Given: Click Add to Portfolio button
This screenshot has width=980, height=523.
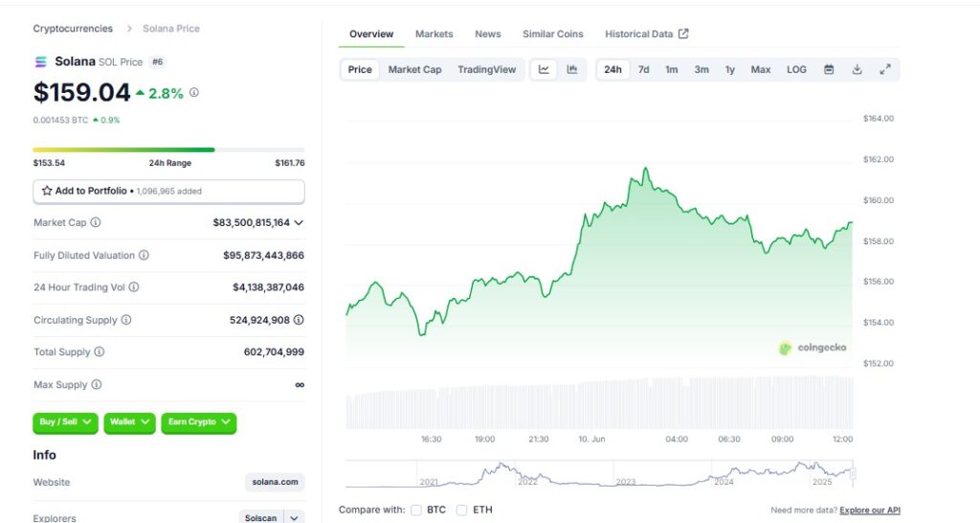Looking at the screenshot, I should (x=168, y=192).
